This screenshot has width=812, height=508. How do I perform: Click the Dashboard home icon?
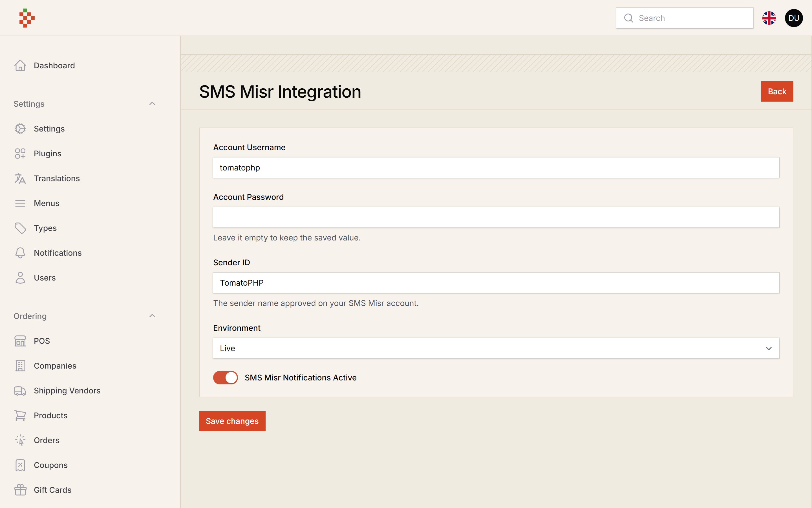(20, 65)
